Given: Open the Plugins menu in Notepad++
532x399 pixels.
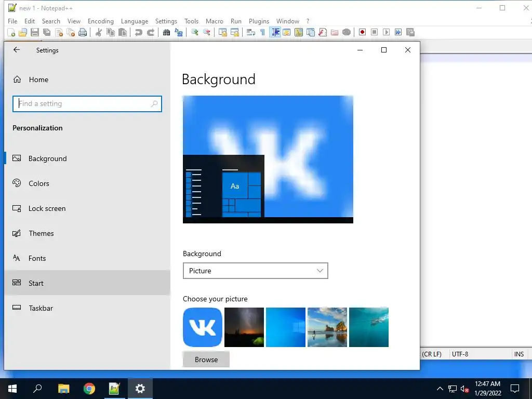Looking at the screenshot, I should (259, 21).
